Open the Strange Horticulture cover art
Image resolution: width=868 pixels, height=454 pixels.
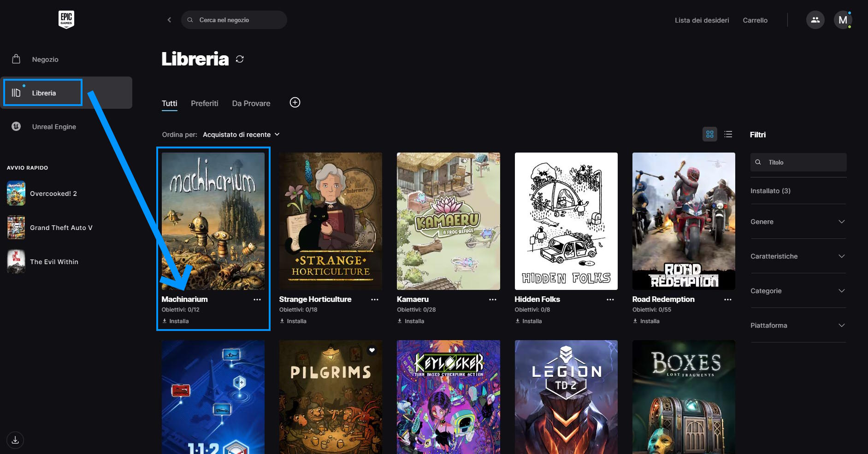[331, 221]
